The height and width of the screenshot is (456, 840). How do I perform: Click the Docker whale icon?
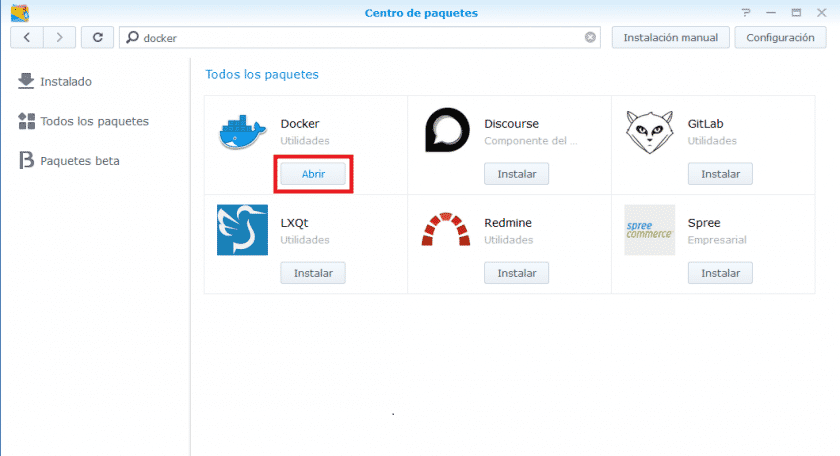click(242, 131)
